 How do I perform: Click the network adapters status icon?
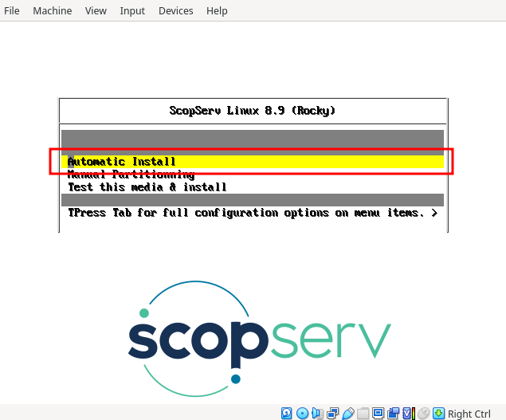333,413
